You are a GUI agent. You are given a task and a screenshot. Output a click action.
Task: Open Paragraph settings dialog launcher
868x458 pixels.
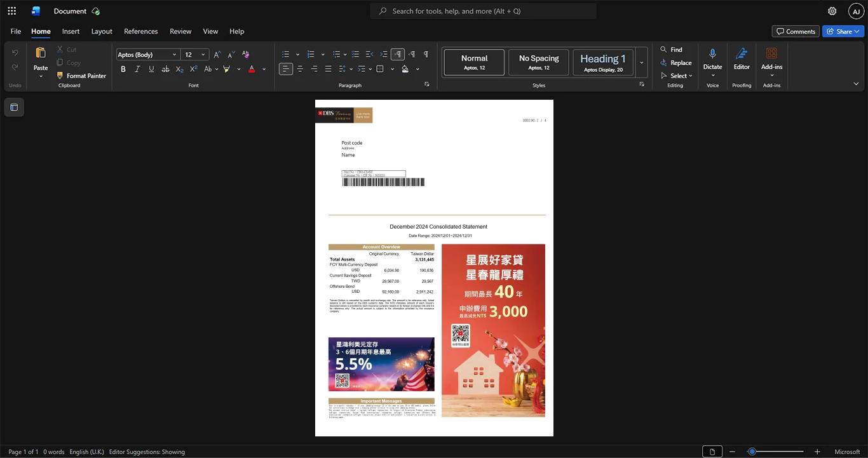[426, 84]
